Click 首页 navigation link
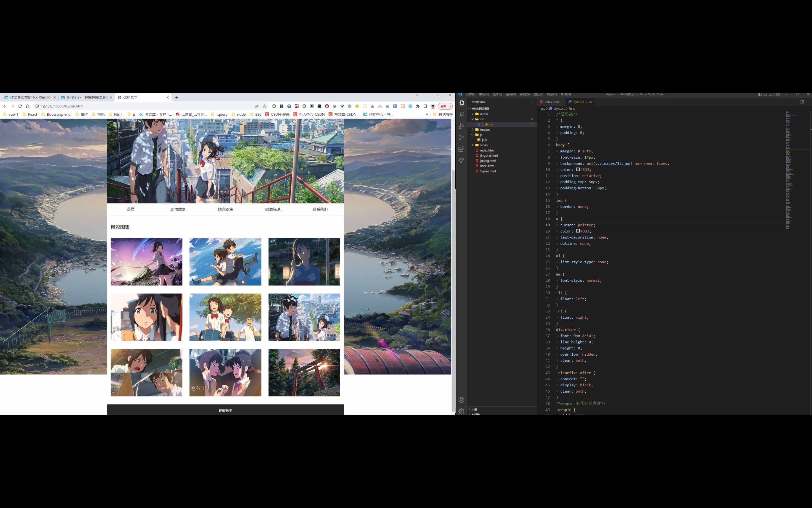The width and height of the screenshot is (812, 508). click(x=131, y=209)
